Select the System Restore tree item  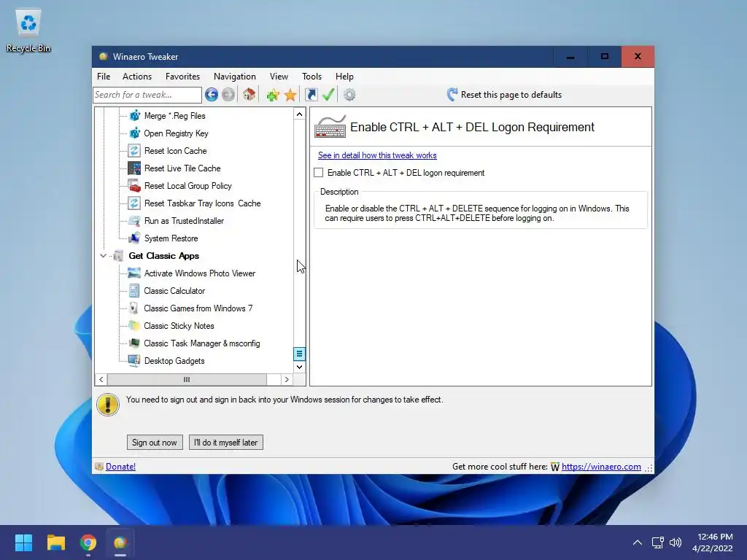171,238
